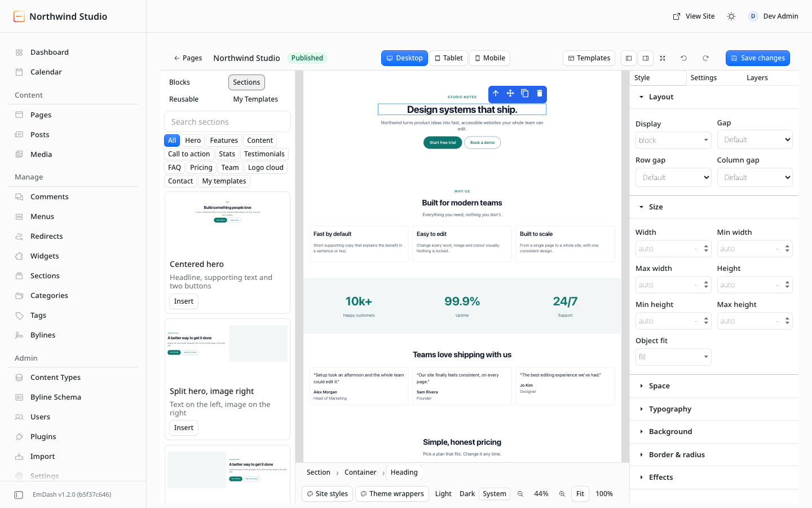This screenshot has width=812, height=508.
Task: Open the Display dropdown
Action: pos(673,140)
